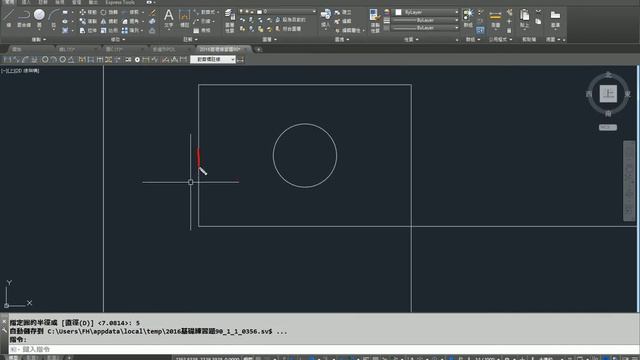
Task: Toggle group selection on/off button
Action: (480, 30)
